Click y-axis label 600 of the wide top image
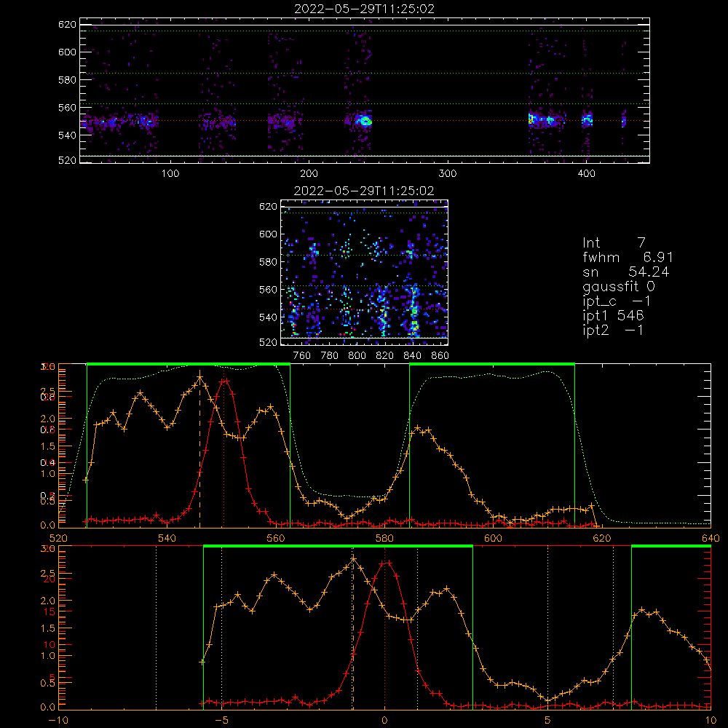This screenshot has width=728, height=728. [x=67, y=52]
